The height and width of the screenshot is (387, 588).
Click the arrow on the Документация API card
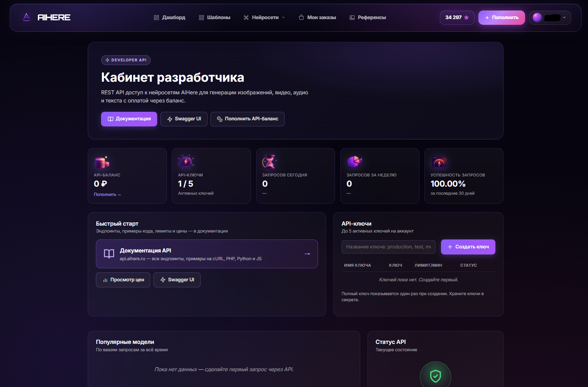307,254
